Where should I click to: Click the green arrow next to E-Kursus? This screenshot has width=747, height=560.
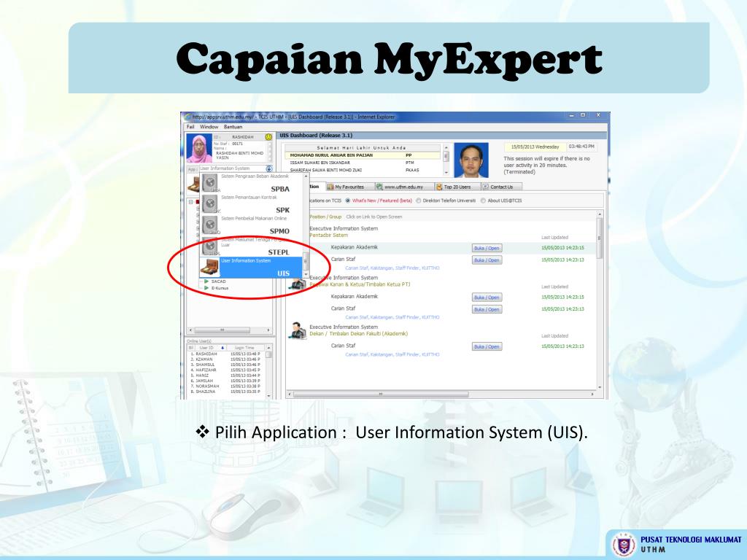click(206, 288)
